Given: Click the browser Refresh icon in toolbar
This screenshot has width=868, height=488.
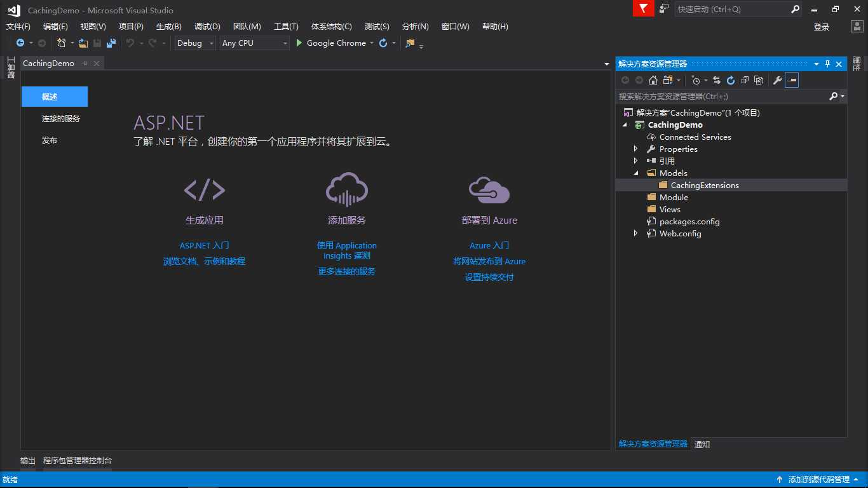Looking at the screenshot, I should pos(383,43).
